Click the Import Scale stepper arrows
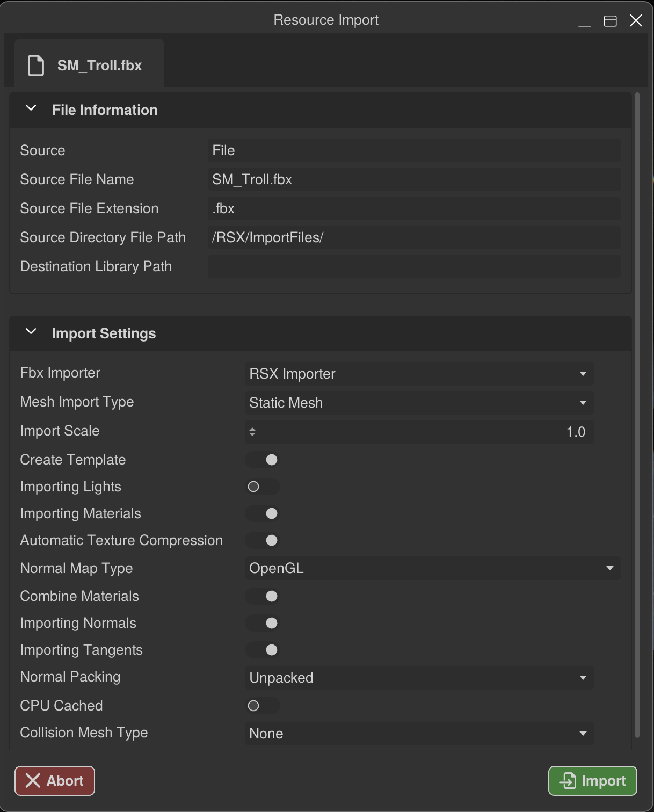The width and height of the screenshot is (654, 812). (x=252, y=431)
